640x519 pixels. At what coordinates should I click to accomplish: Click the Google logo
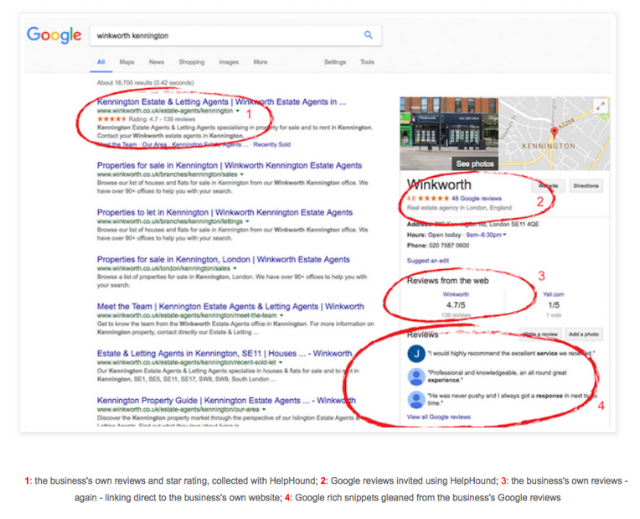54,35
